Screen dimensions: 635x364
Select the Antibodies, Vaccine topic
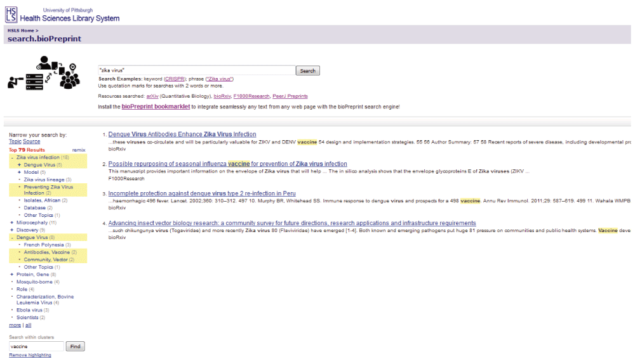47,252
